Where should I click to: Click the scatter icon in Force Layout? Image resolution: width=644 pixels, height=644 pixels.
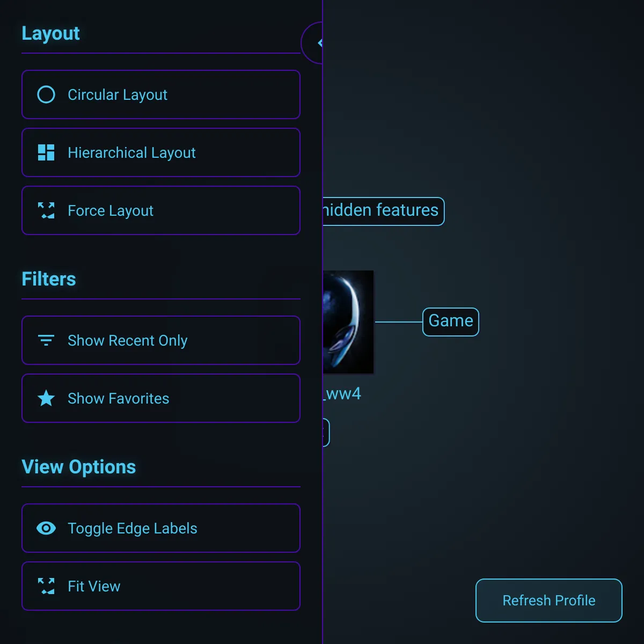pos(46,210)
